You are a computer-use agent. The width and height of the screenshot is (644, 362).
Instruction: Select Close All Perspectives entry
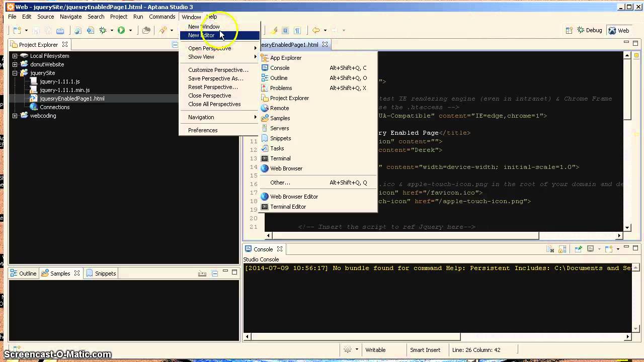219,104
